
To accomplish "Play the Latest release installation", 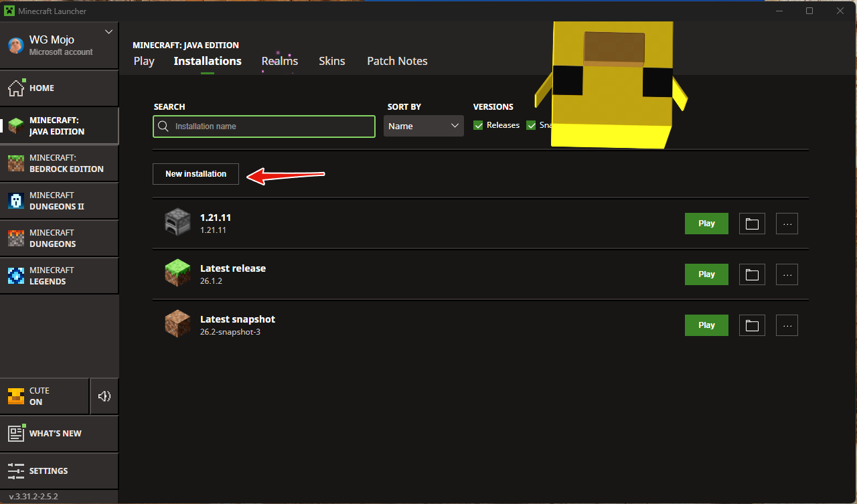I will 706,274.
